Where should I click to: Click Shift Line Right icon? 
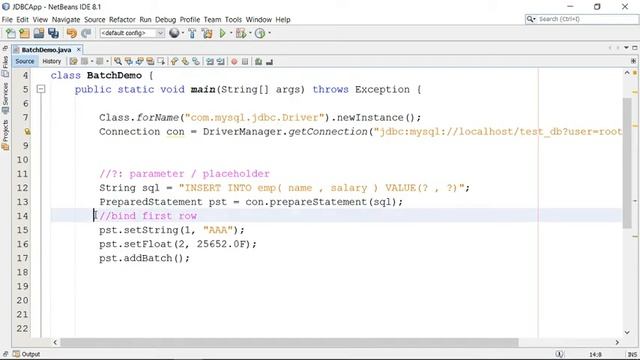coord(220,62)
